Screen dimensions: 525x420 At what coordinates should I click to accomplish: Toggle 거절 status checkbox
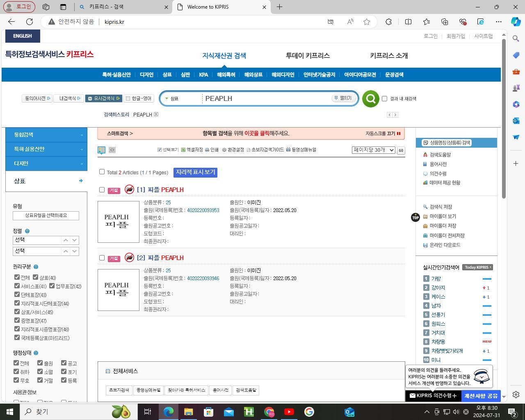[x=40, y=380]
